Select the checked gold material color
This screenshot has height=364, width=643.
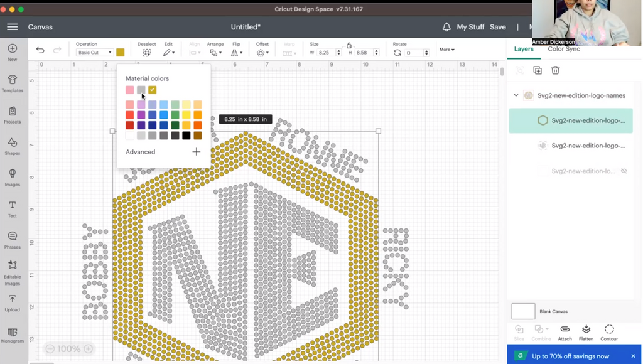click(x=153, y=90)
